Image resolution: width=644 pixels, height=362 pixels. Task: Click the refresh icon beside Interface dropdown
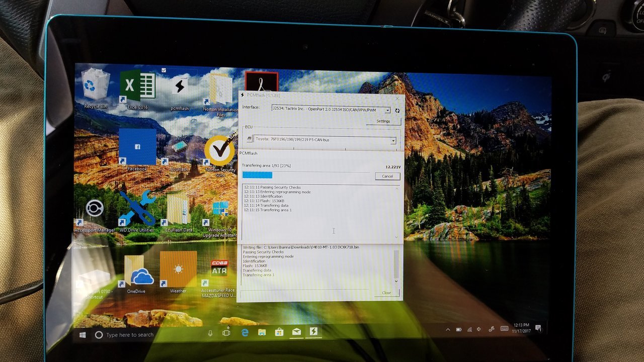point(397,111)
